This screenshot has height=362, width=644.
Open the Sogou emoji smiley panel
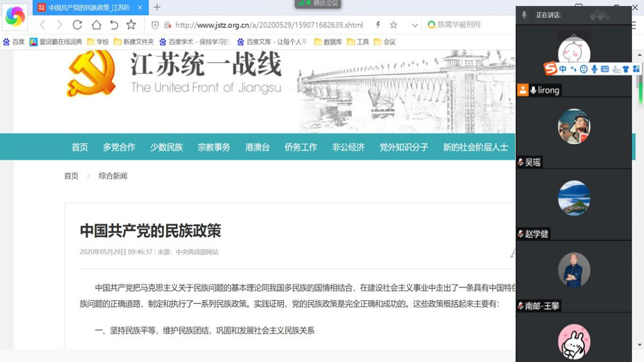[584, 69]
